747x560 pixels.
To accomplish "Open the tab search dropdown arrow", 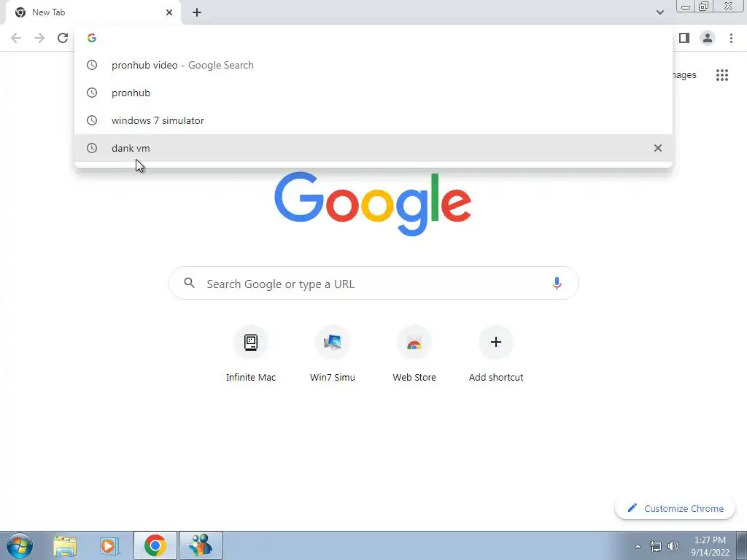I will coord(659,12).
